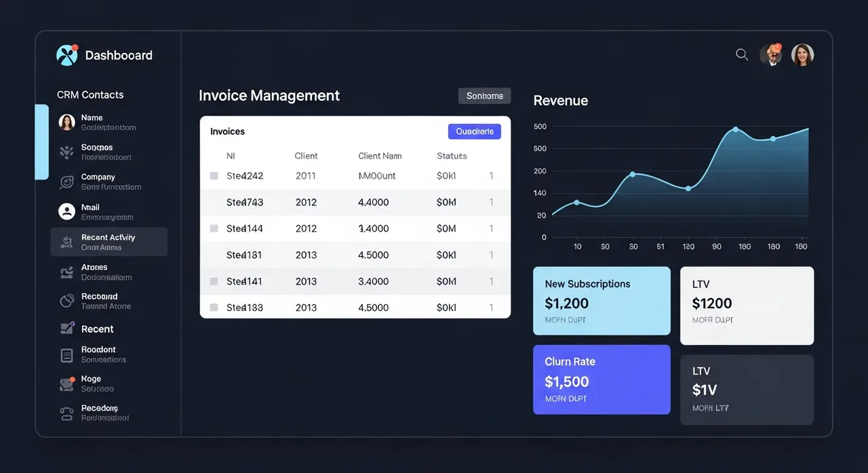The width and height of the screenshot is (868, 473).
Task: Click the Statues column header
Action: click(452, 156)
